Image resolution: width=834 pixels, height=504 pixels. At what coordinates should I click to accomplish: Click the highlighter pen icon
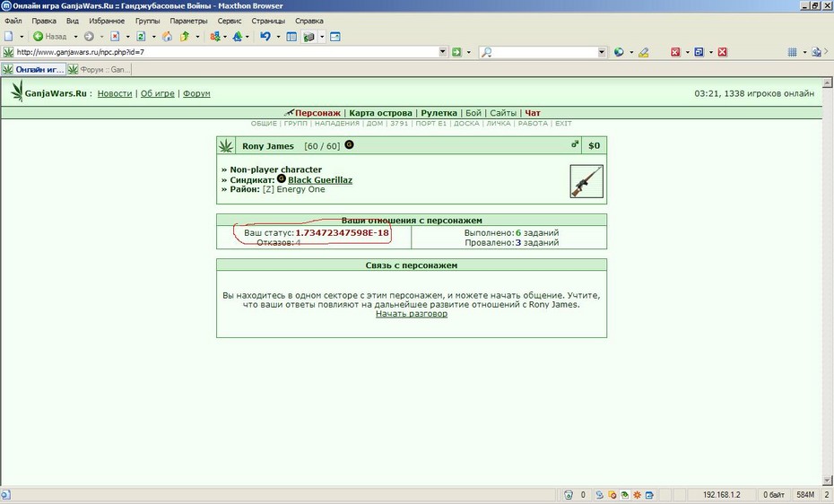[x=644, y=52]
